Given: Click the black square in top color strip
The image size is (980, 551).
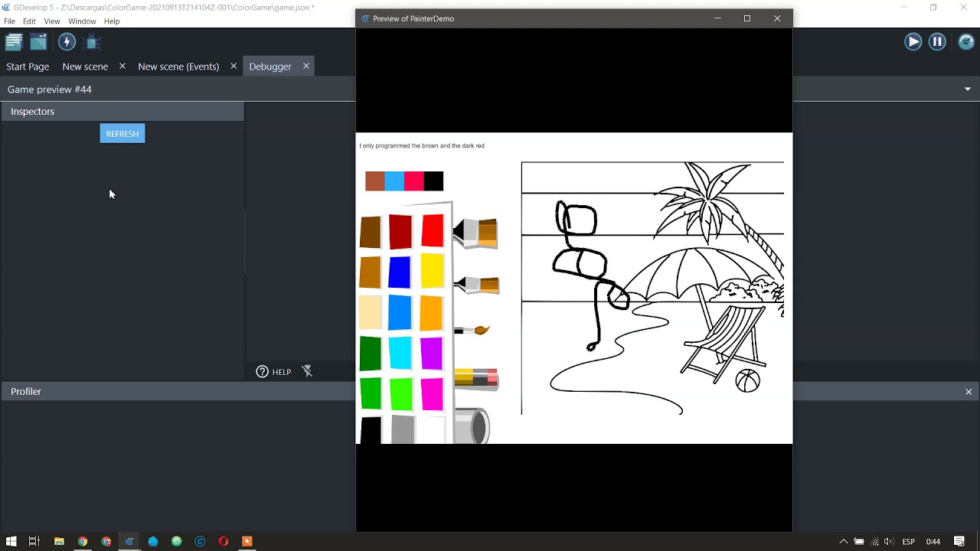Looking at the screenshot, I should pyautogui.click(x=433, y=181).
